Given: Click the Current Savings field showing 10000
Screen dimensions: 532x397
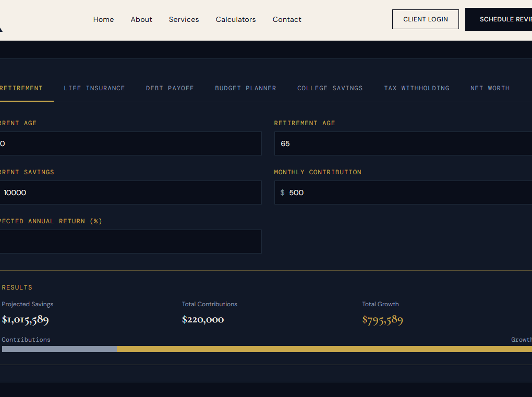Looking at the screenshot, I should coord(130,193).
